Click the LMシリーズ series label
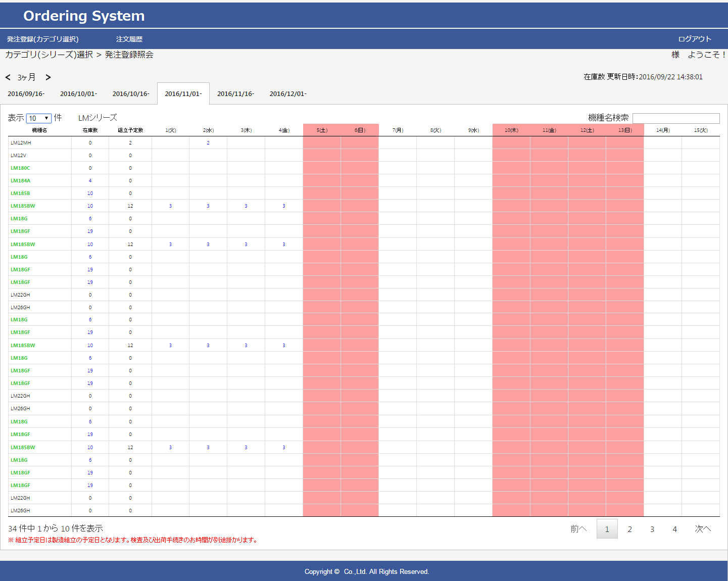728x581 pixels. 98,118
